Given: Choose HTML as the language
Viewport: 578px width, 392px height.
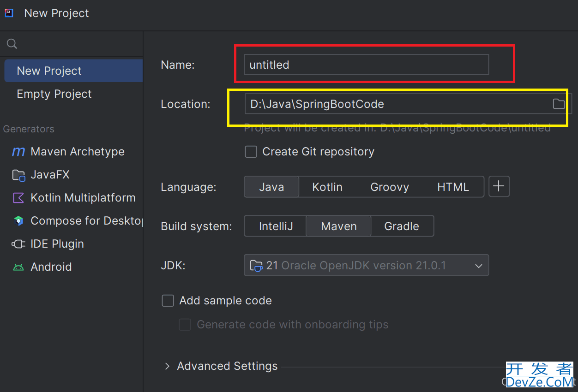Looking at the screenshot, I should pyautogui.click(x=453, y=187).
